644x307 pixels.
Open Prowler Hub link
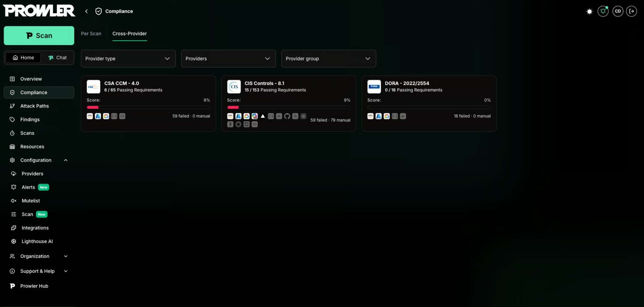pos(39,286)
